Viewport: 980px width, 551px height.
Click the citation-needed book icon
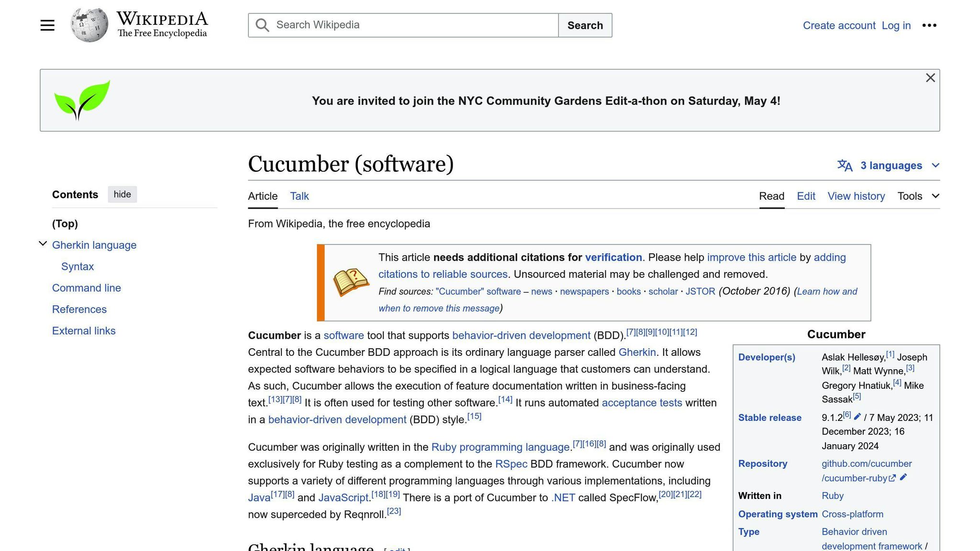pyautogui.click(x=351, y=282)
